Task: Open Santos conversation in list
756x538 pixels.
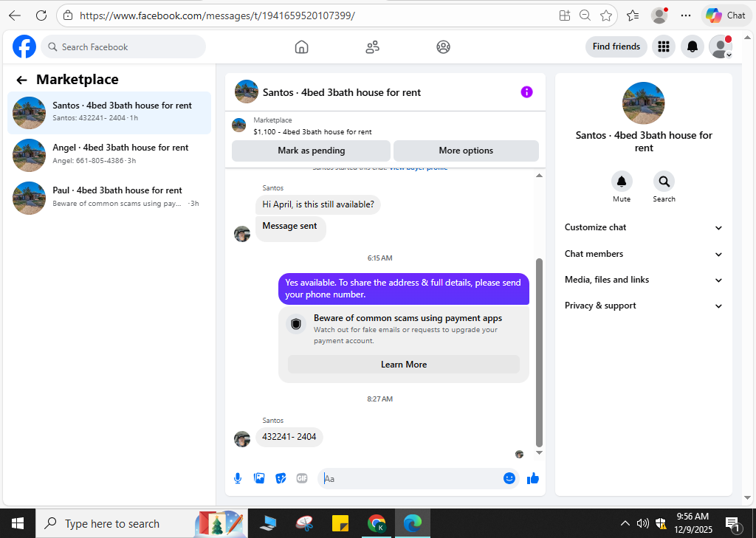Action: 109,113
